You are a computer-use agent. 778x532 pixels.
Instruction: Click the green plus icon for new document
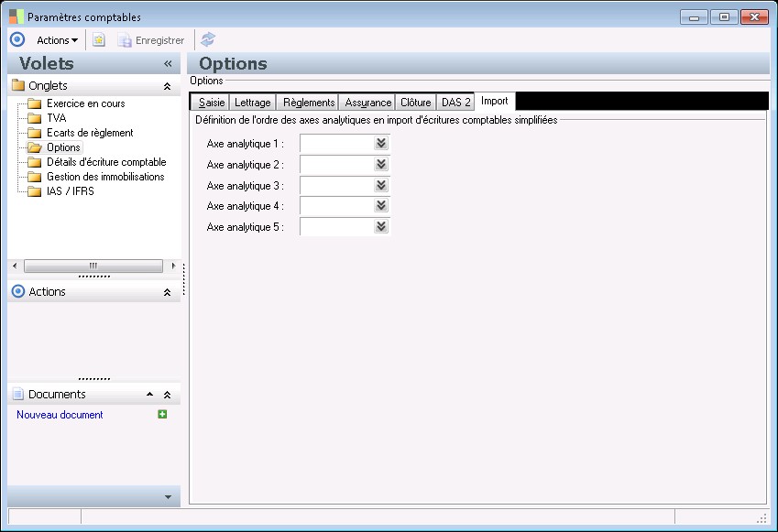(x=162, y=414)
